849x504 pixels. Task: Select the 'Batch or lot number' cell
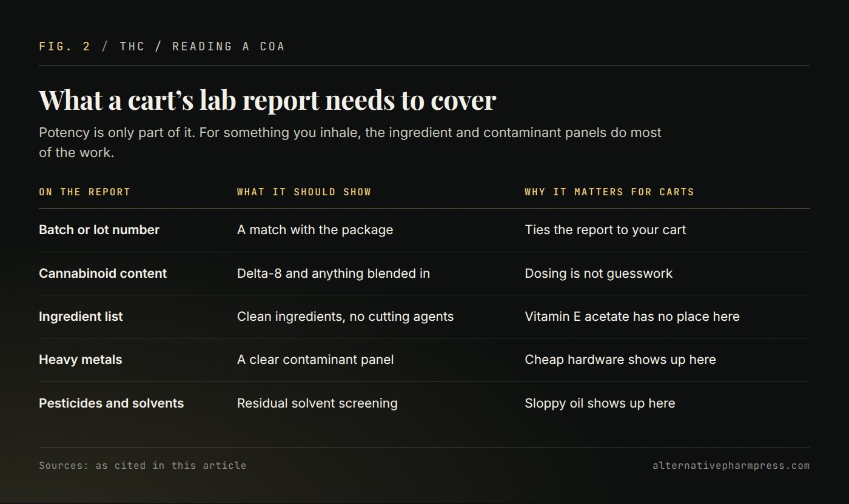pyautogui.click(x=99, y=230)
